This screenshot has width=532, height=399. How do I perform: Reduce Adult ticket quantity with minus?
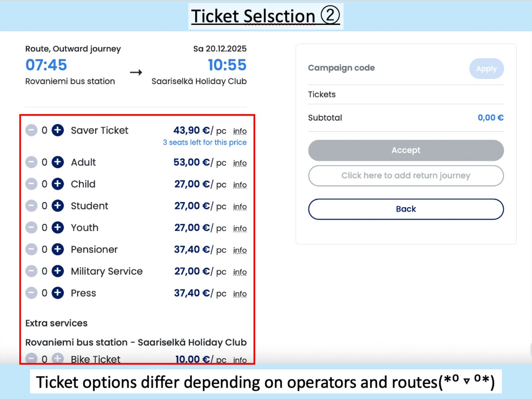point(31,162)
